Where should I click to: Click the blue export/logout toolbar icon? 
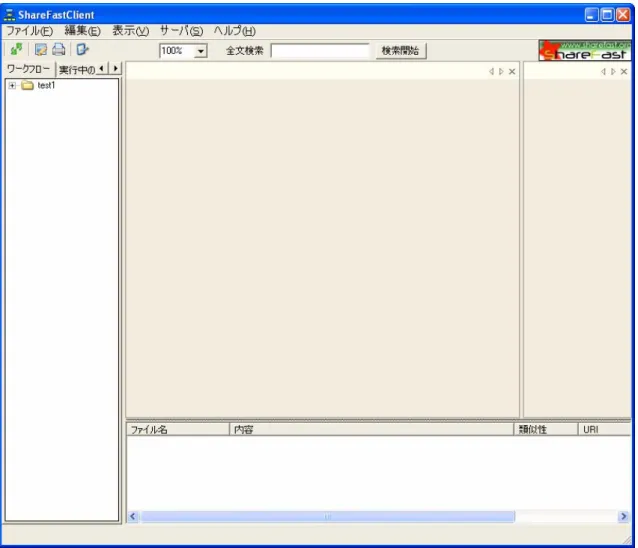tap(83, 50)
